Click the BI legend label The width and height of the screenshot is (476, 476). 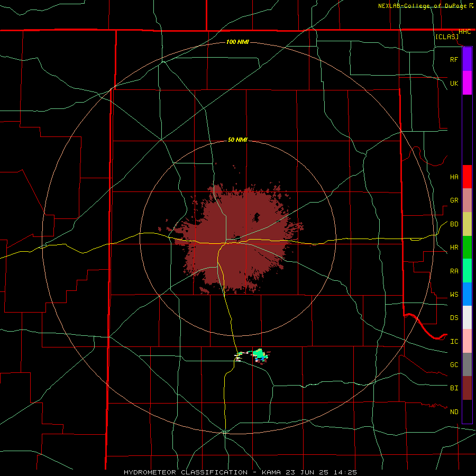[454, 388]
